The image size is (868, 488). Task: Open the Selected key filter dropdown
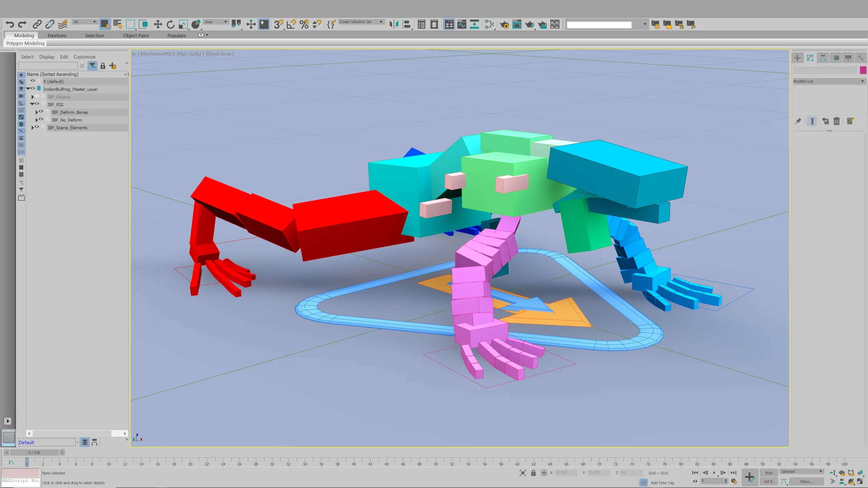(x=802, y=472)
